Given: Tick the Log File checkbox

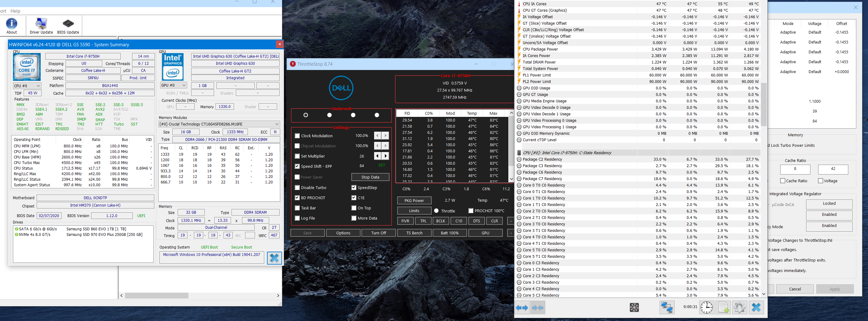Looking at the screenshot, I should (297, 218).
